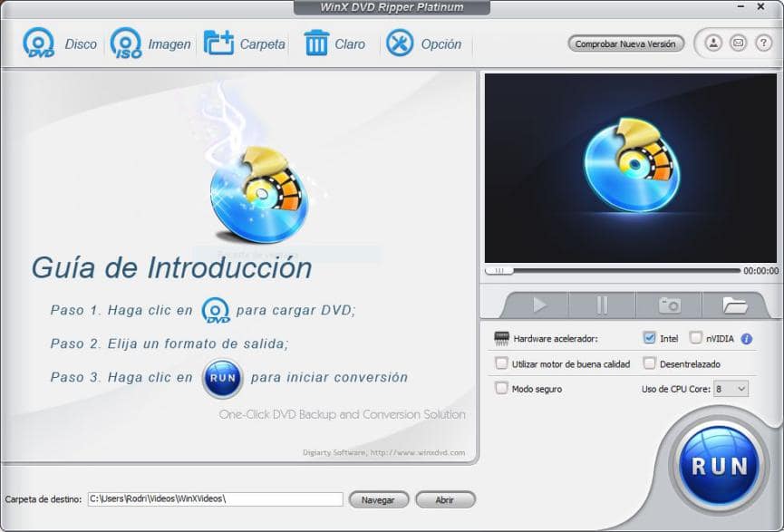
Task: Load a DVD with the Disco icon
Action: pos(38,43)
